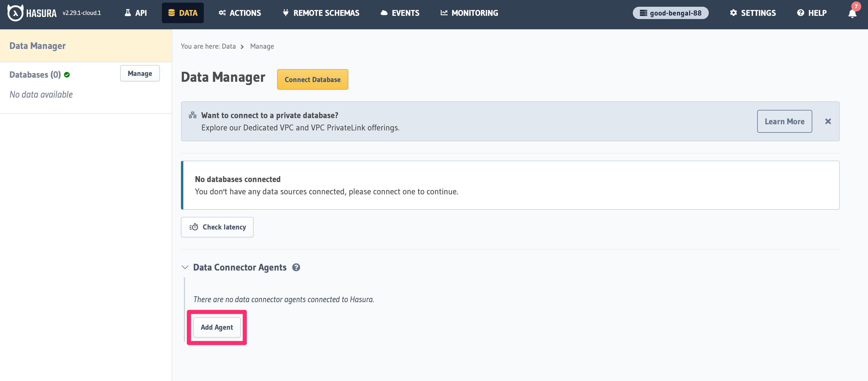Screen dimensions: 868x381
Task: Open notifications via the bell icon
Action: [853, 14]
